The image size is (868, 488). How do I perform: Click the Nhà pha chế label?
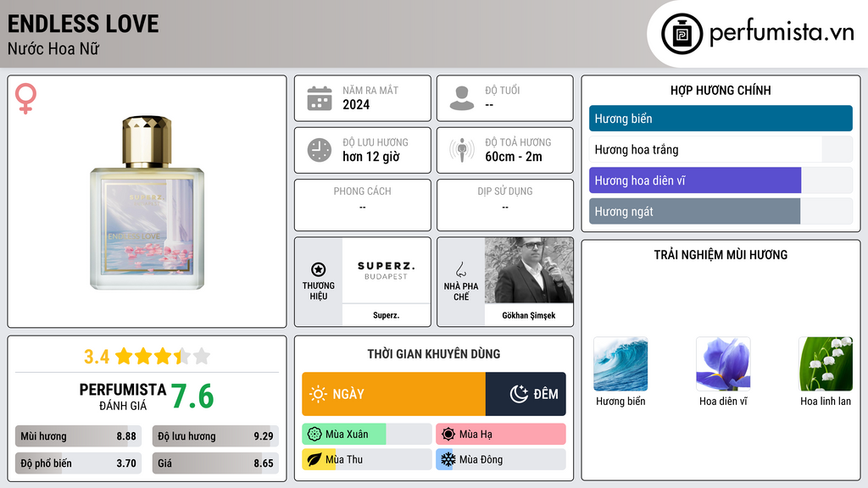click(460, 291)
